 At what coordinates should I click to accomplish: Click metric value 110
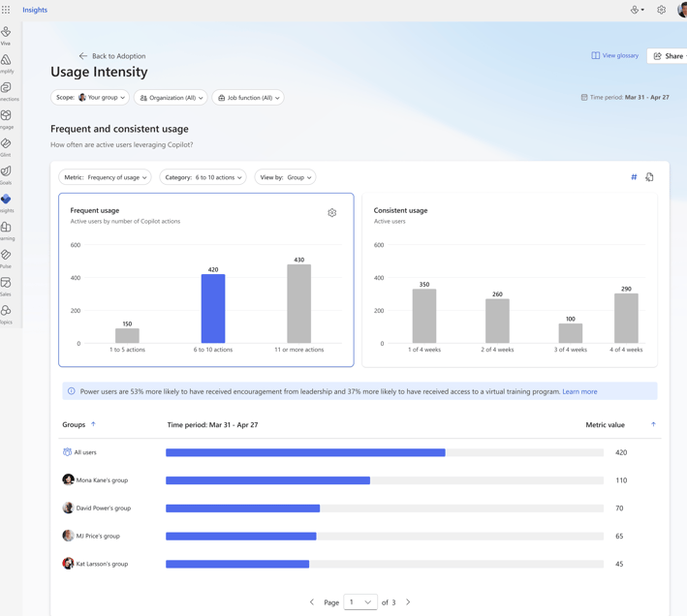621,480
